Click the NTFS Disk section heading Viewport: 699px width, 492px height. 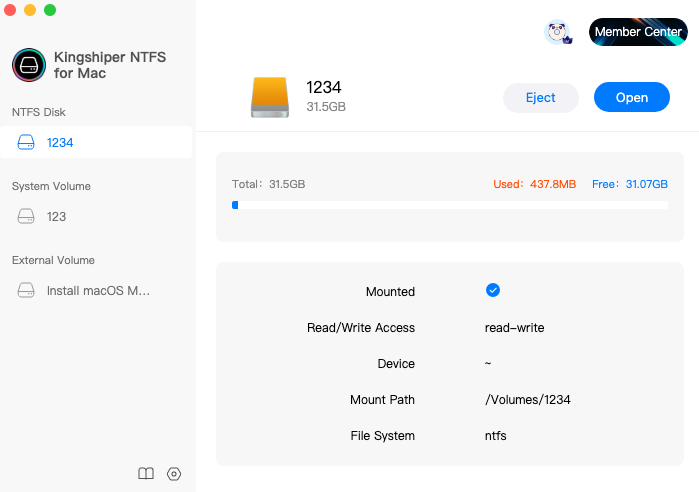click(39, 112)
